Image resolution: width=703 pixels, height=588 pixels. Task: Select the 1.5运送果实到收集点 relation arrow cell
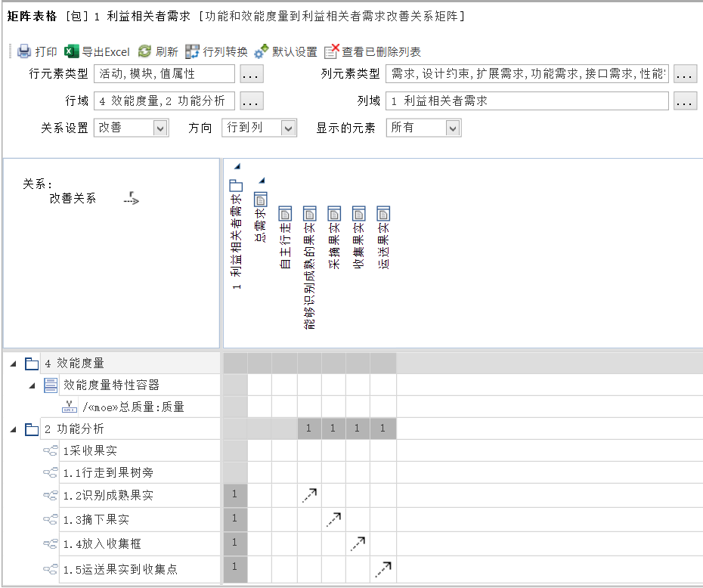coord(383,569)
